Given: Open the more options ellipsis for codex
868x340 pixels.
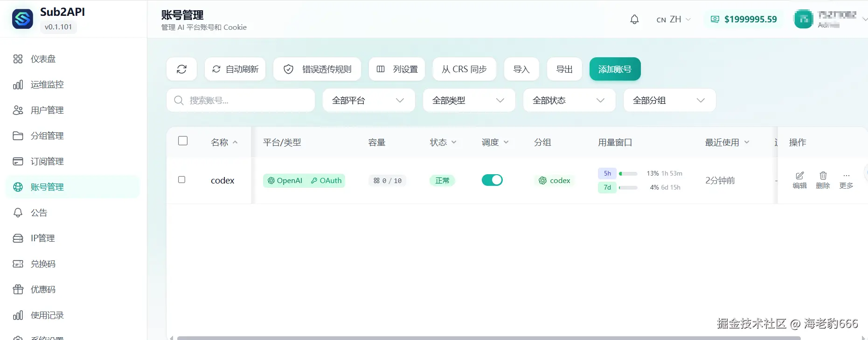Looking at the screenshot, I should point(846,176).
